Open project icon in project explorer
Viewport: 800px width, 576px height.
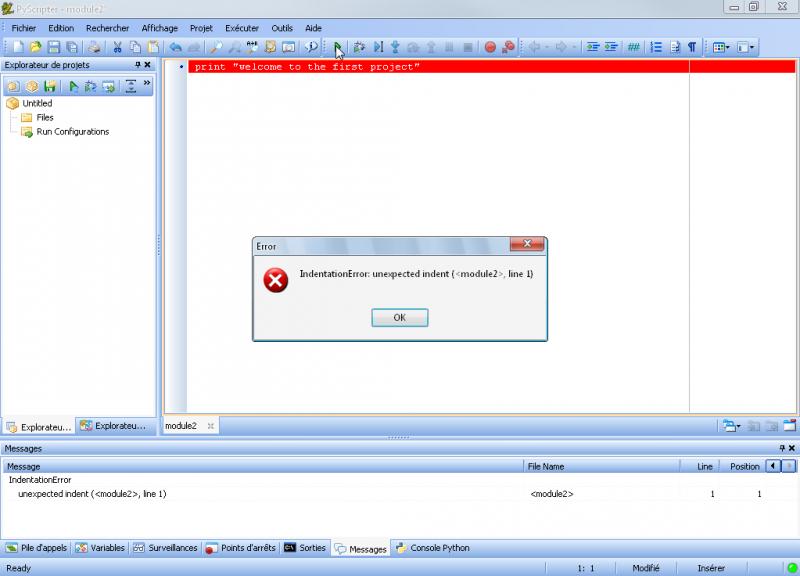(x=32, y=86)
